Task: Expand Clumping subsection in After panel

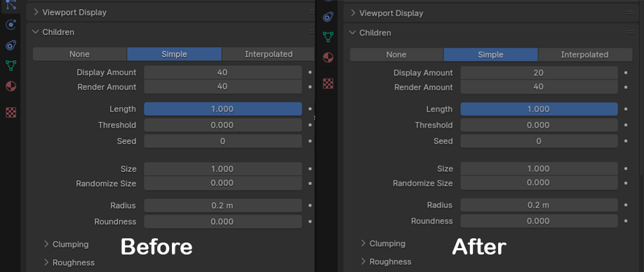Action: click(x=363, y=243)
